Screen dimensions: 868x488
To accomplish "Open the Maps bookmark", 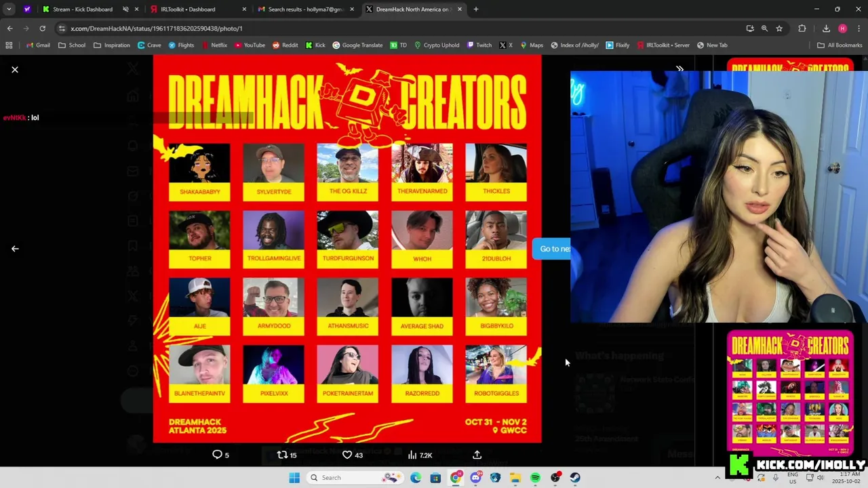I will [531, 45].
